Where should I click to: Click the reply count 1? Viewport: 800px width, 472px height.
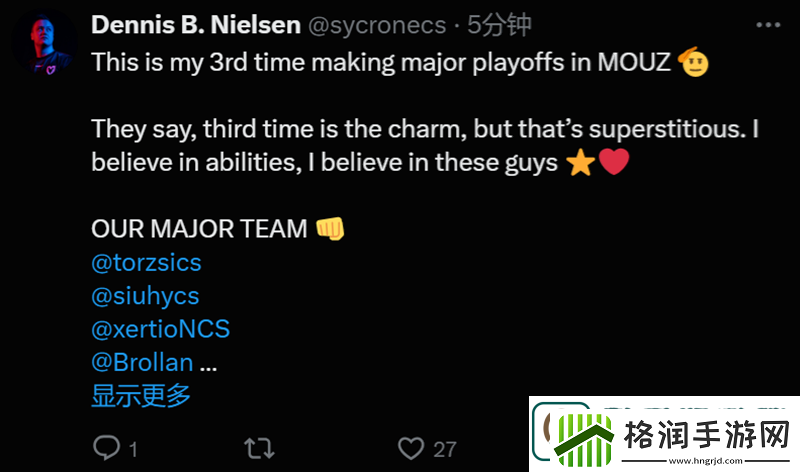[x=133, y=449]
